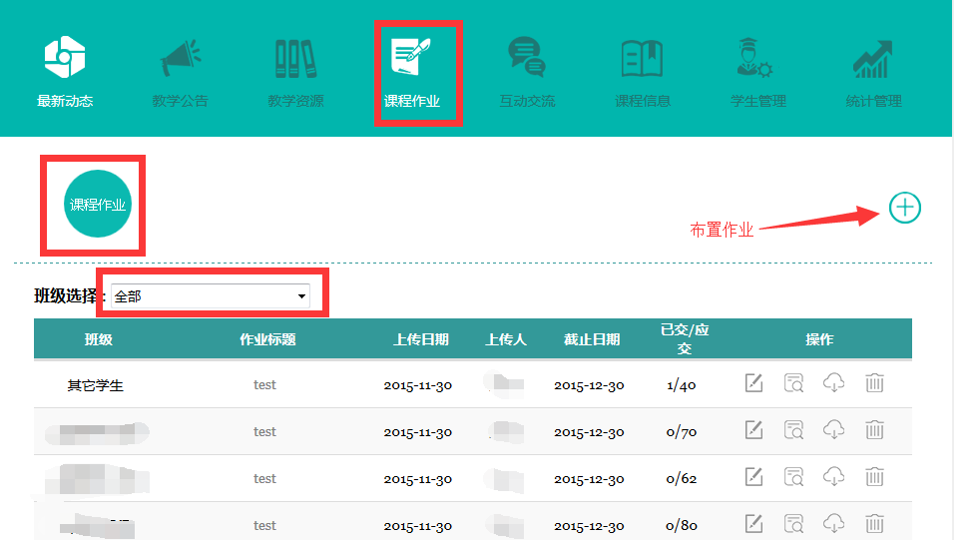Delete the homework with 0/70 submissions
Image resolution: width=980 pixels, height=540 pixels.
tap(874, 430)
